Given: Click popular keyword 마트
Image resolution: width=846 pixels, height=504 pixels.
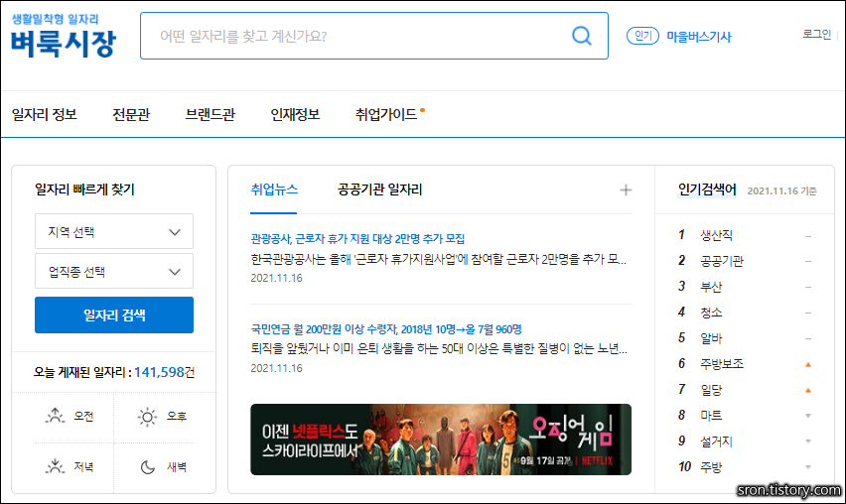Looking at the screenshot, I should [x=711, y=415].
